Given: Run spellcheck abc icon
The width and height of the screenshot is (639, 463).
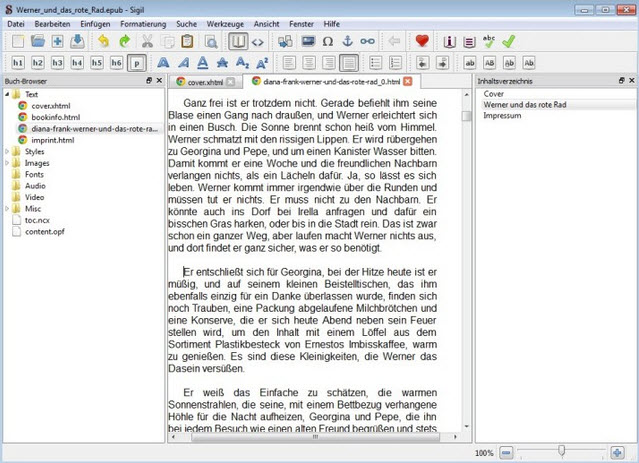Looking at the screenshot, I should (489, 41).
